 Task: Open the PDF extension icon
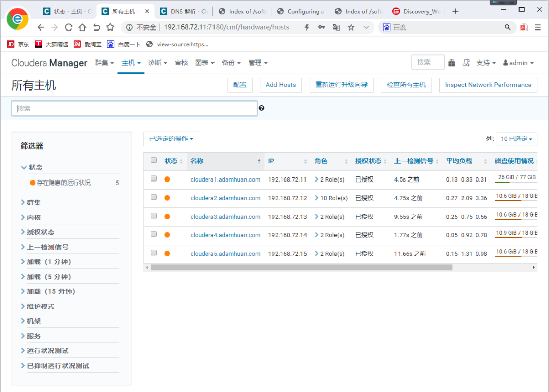coord(524,27)
